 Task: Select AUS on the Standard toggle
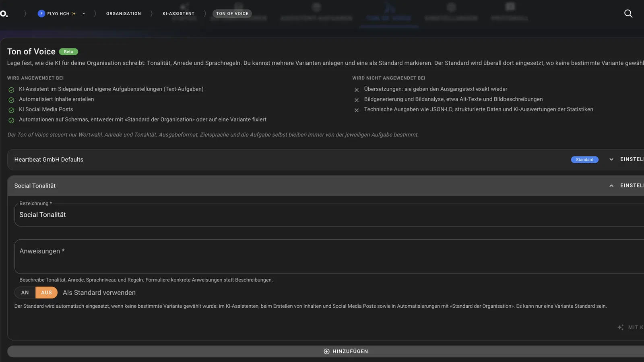(46, 292)
